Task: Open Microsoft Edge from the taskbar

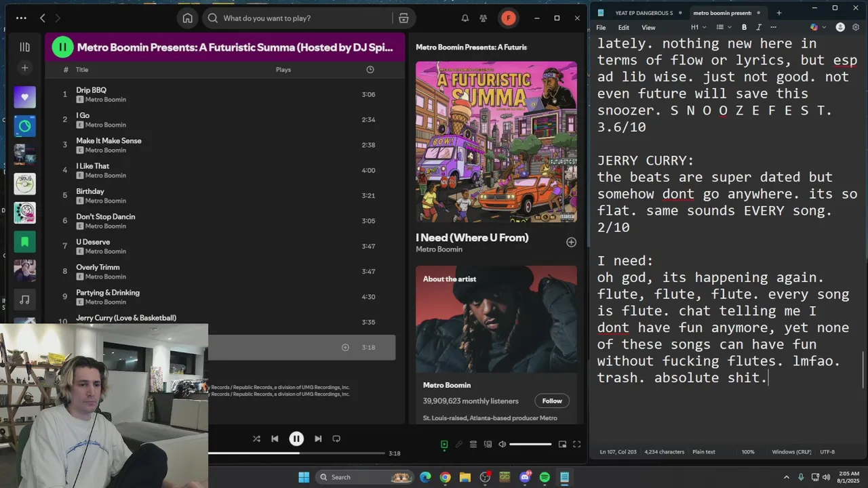Action: click(425, 477)
